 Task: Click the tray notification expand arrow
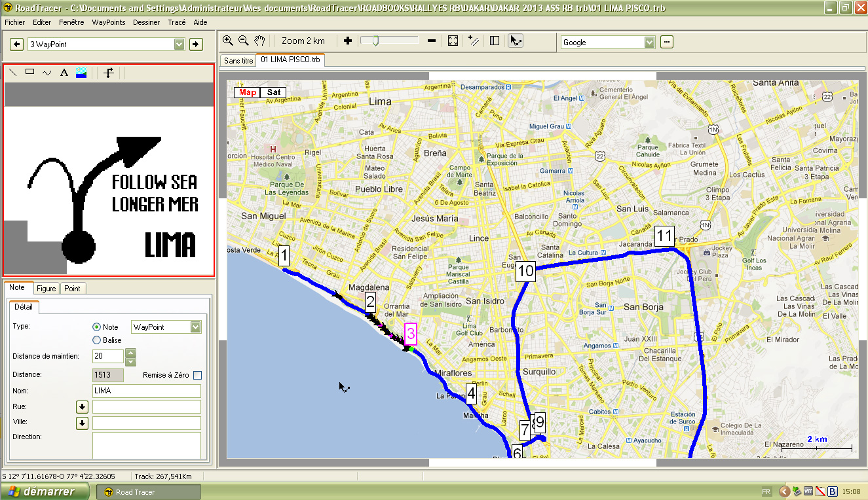click(784, 491)
